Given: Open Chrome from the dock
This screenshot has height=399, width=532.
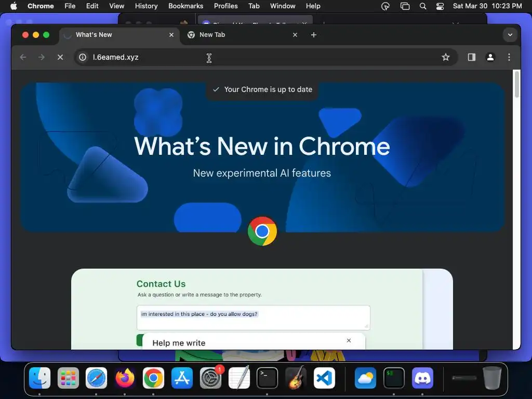Looking at the screenshot, I should (153, 378).
